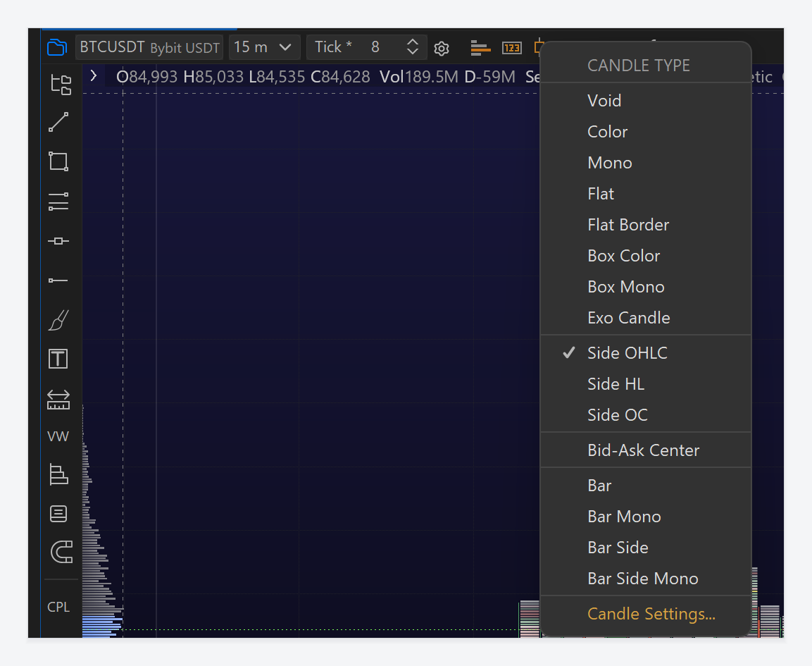Select the horizontal ray tool
Viewport: 812px width, 666px height.
58,280
